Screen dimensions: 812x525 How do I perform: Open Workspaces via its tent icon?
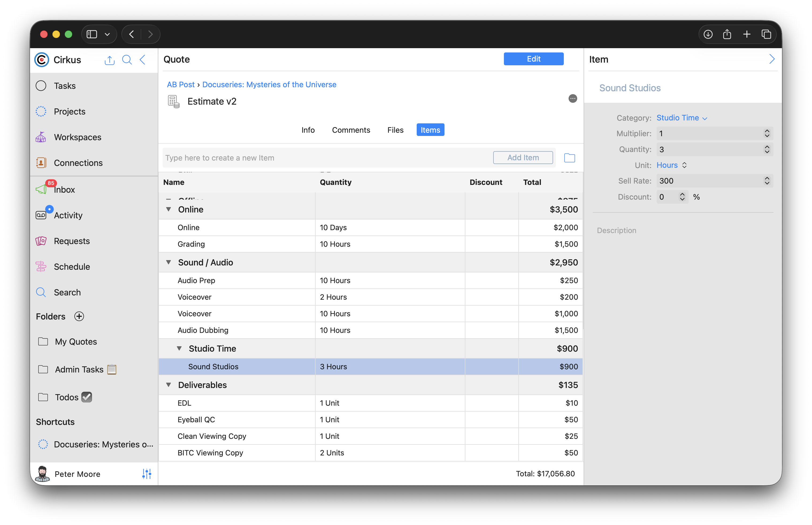41,137
